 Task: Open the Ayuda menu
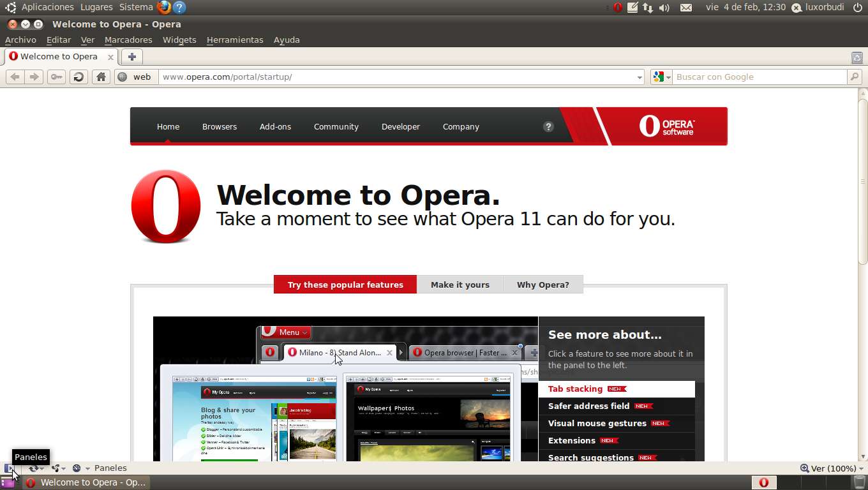click(287, 40)
